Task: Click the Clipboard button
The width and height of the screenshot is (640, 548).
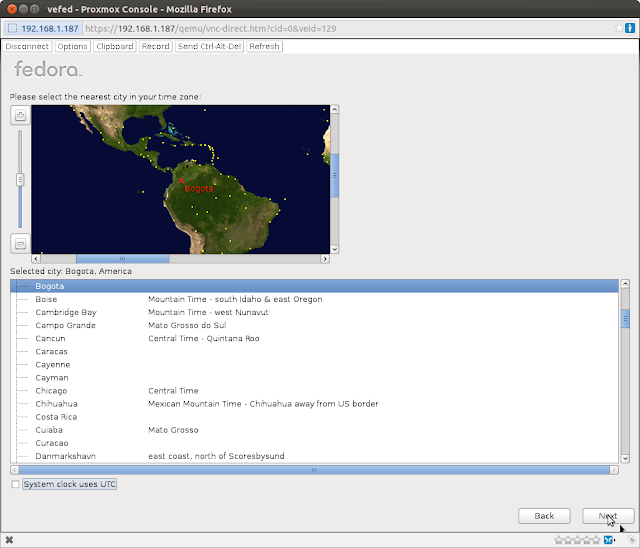Action: pos(115,47)
